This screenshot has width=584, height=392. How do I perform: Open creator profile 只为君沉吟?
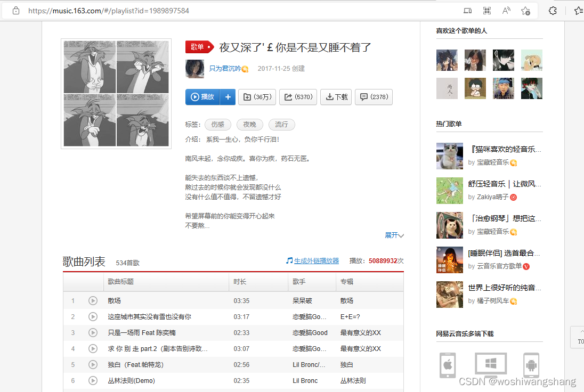coord(225,69)
